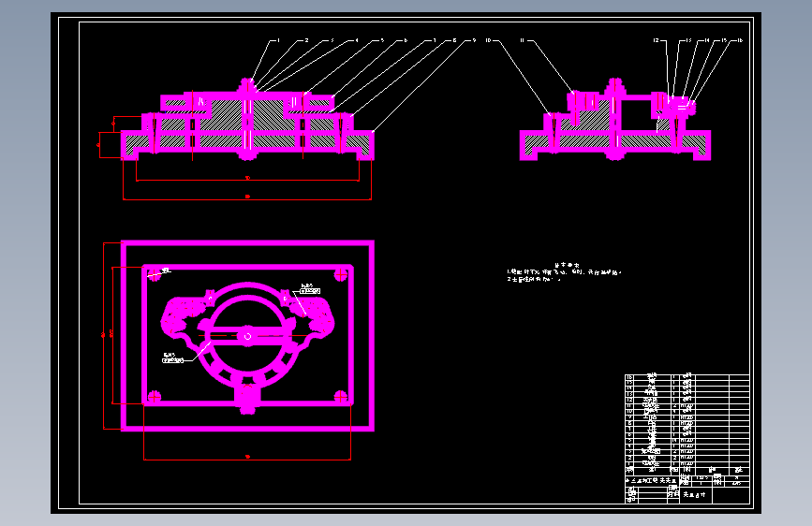This screenshot has width=812, height=526.
Task: Click the outer width dimension under front view
Action: 247,197
